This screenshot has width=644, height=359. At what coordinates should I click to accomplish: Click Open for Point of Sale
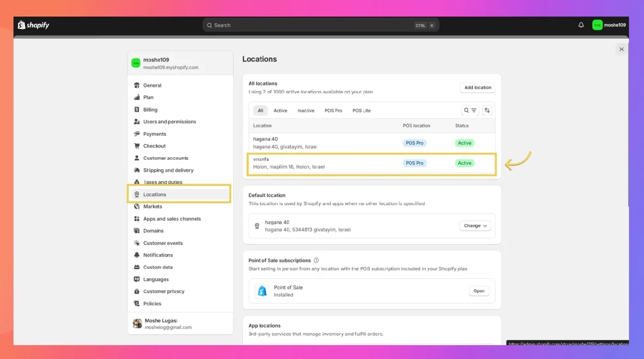point(479,291)
